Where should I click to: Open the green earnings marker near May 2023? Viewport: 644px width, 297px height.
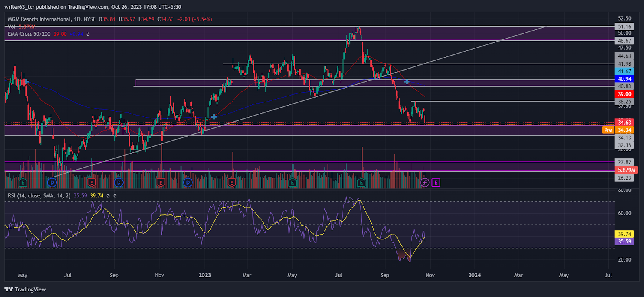pos(293,183)
